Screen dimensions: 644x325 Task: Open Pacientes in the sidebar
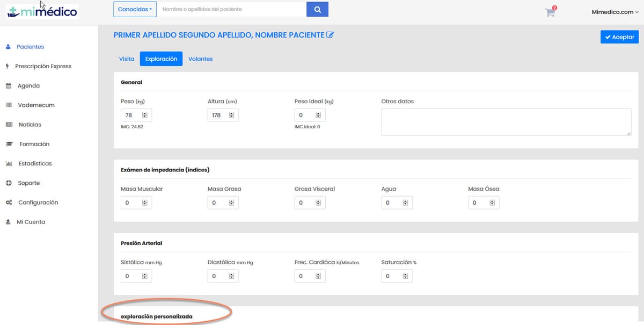coord(30,47)
